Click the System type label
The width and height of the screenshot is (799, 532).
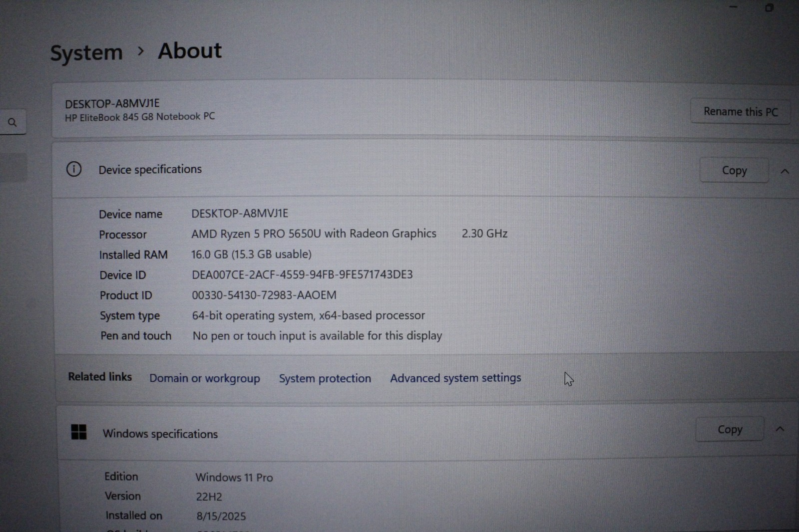point(130,316)
